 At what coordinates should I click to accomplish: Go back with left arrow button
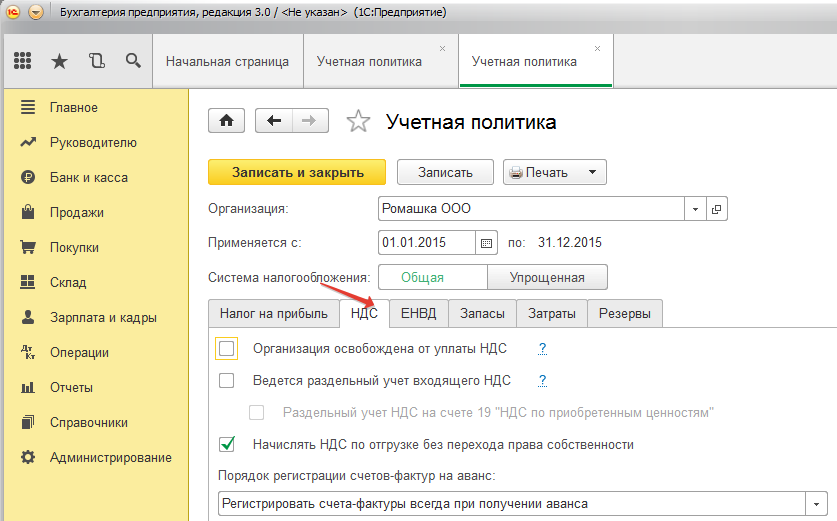(x=274, y=121)
